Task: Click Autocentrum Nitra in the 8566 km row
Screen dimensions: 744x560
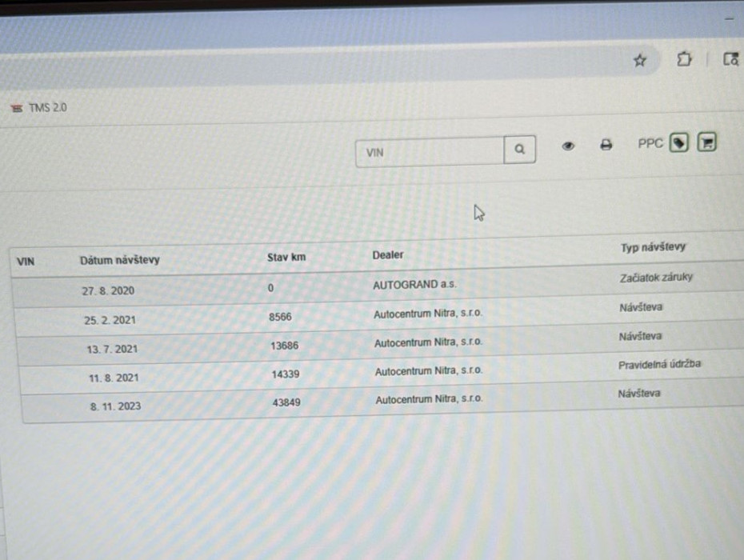Action: tap(428, 314)
